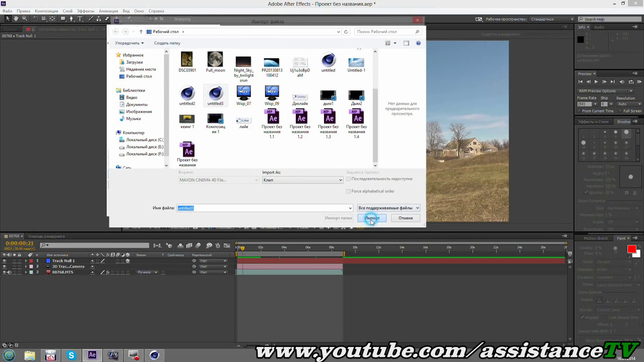The image size is (644, 362).
Task: Jump to last frame in Preview panel
Action: tap(612, 81)
